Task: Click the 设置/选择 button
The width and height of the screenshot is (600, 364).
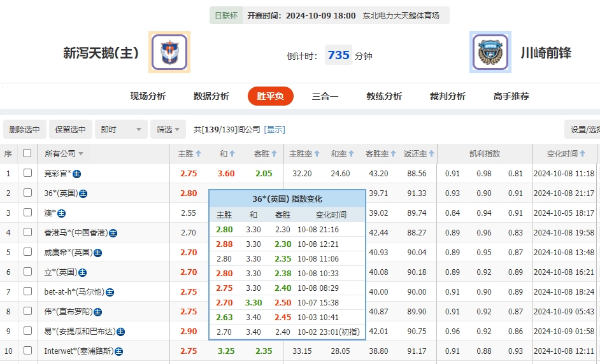Action: pos(585,130)
